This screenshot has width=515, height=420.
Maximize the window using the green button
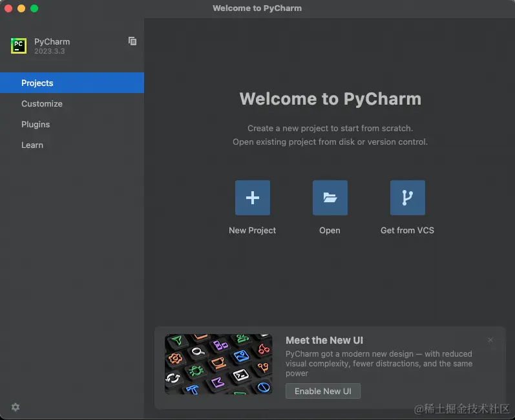coord(34,8)
